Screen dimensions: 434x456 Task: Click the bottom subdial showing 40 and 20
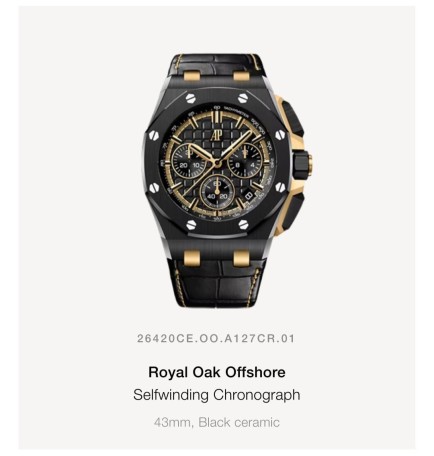tap(217, 192)
